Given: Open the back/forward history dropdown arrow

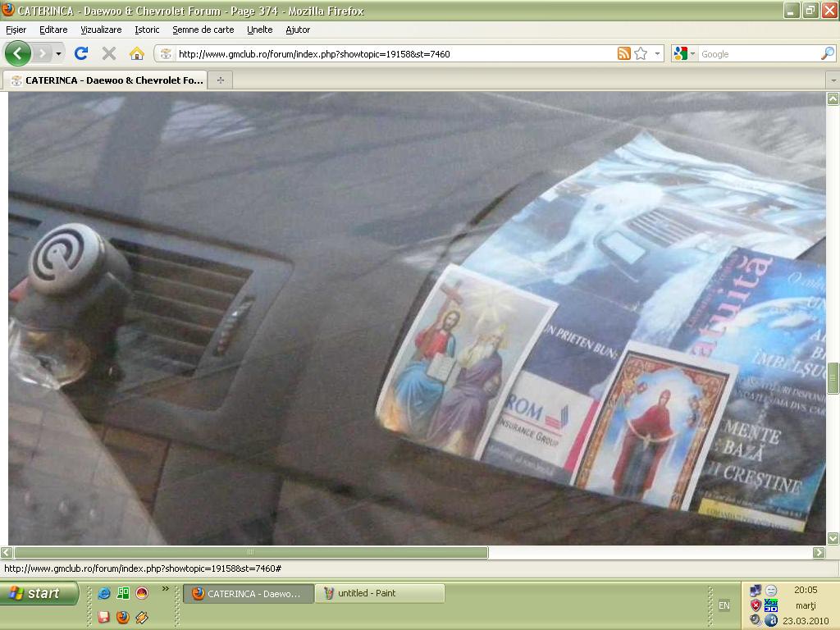Looking at the screenshot, I should click(x=58, y=53).
